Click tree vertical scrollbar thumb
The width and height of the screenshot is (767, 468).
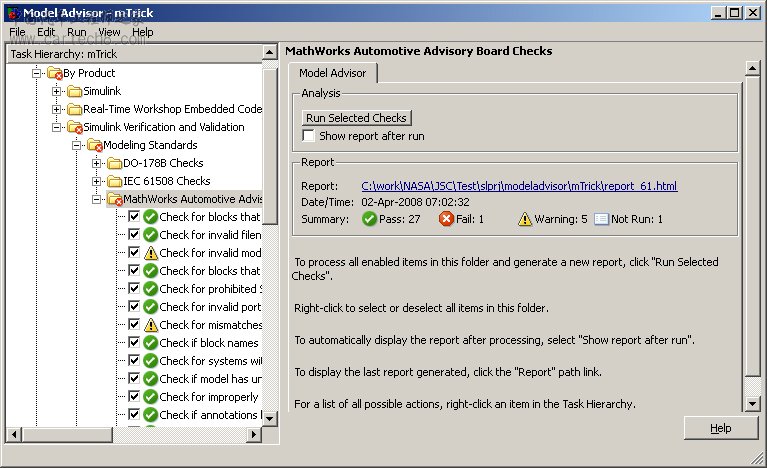point(270,144)
